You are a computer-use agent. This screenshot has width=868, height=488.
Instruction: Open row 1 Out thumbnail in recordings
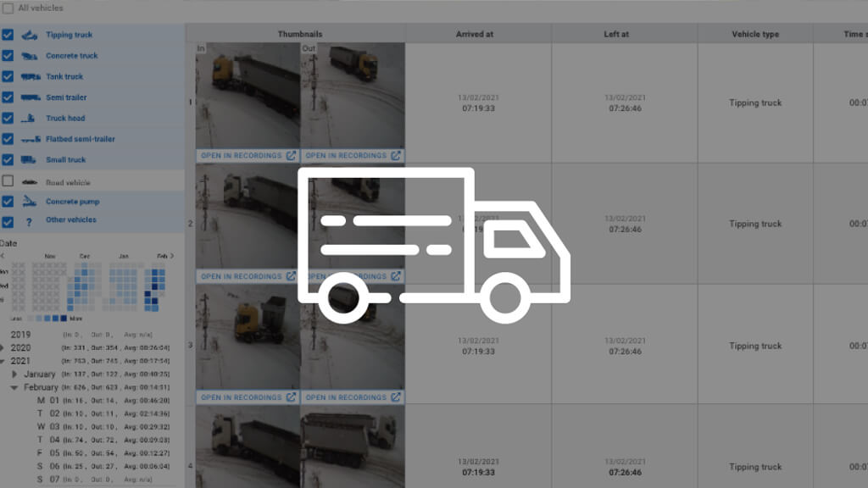[x=353, y=156]
